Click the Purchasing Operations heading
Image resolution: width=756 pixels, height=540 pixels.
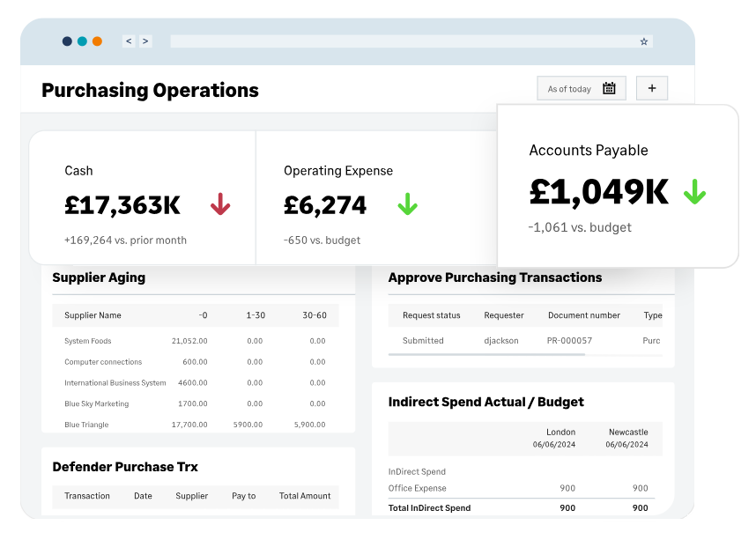(x=150, y=90)
